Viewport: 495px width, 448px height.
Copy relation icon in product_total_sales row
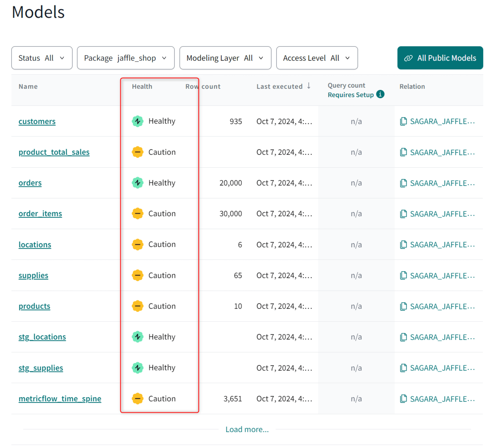pyautogui.click(x=403, y=152)
